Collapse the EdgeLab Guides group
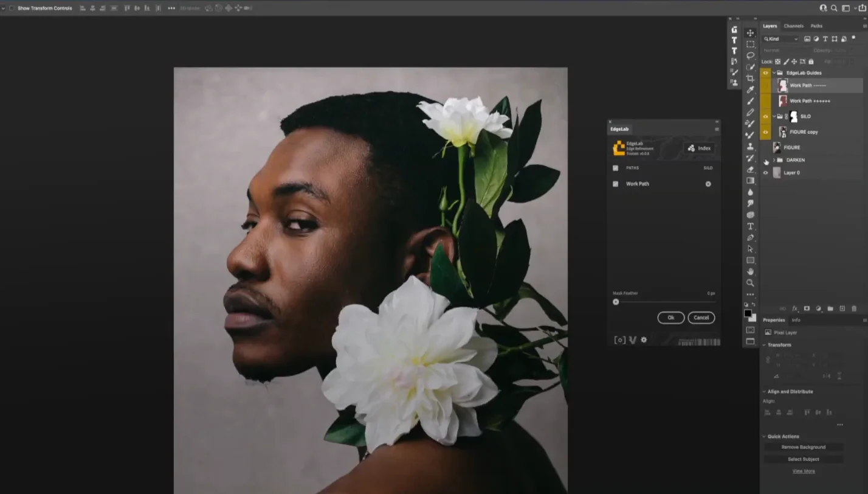868x494 pixels. point(774,72)
